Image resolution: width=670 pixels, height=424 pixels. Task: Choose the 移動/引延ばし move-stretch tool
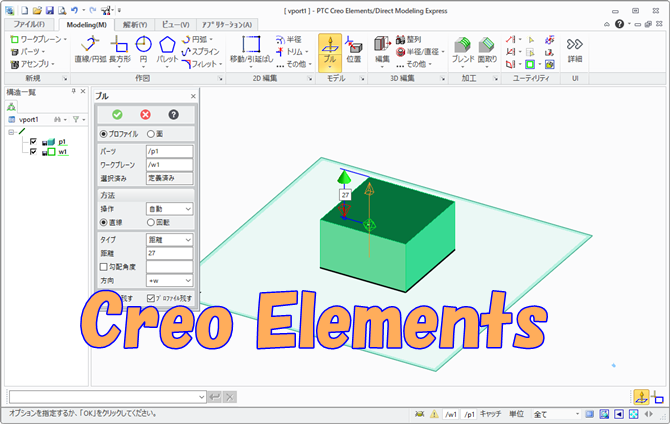(x=251, y=50)
